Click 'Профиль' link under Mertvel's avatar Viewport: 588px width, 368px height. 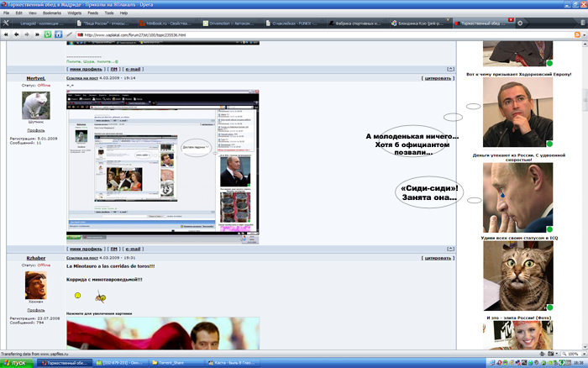[x=35, y=130]
